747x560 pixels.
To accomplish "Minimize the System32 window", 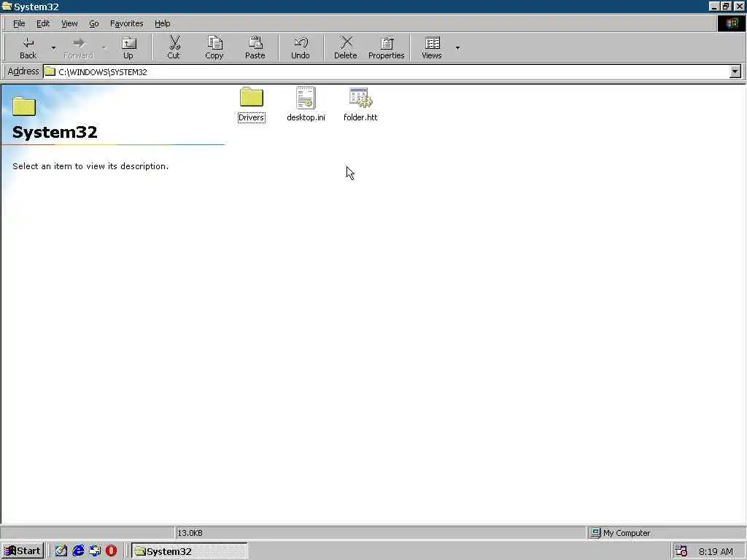I will 713,6.
